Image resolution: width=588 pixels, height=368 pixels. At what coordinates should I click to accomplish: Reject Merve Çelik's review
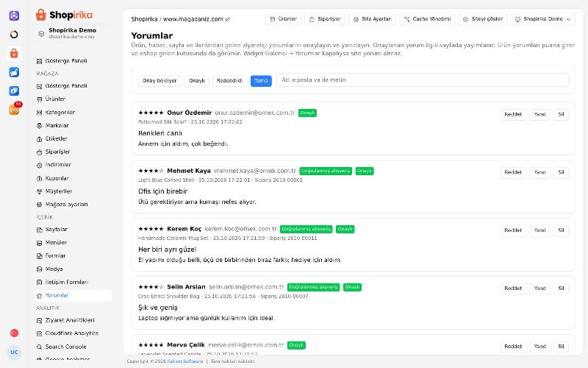tap(513, 347)
